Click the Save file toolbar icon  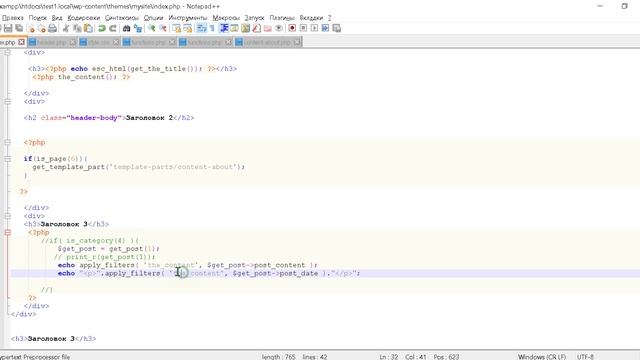(8, 28)
